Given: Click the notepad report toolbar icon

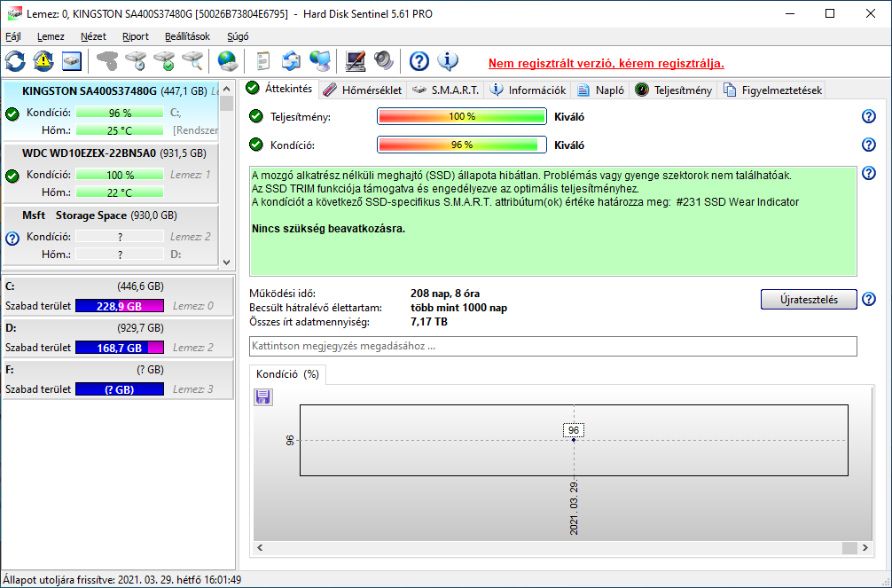Looking at the screenshot, I should [x=262, y=61].
